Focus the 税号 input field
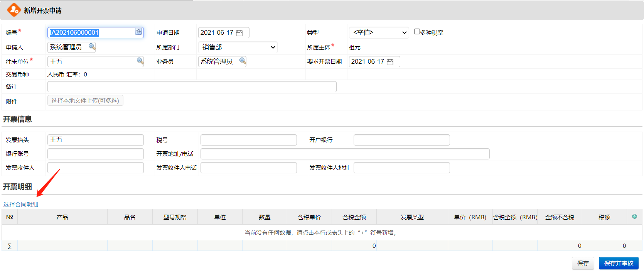This screenshot has height=271, width=644. pyautogui.click(x=248, y=140)
